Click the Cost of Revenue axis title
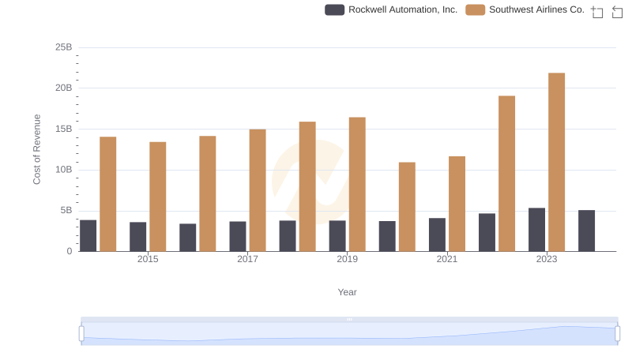Screen dimensions: 632x364 tap(36, 149)
